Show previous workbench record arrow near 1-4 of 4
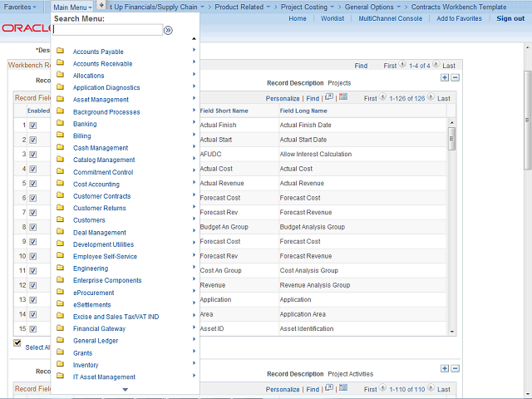532x399 pixels. pos(402,64)
